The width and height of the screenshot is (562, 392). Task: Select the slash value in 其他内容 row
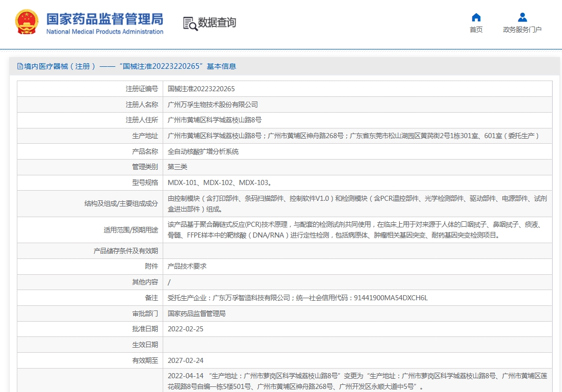[x=169, y=282]
